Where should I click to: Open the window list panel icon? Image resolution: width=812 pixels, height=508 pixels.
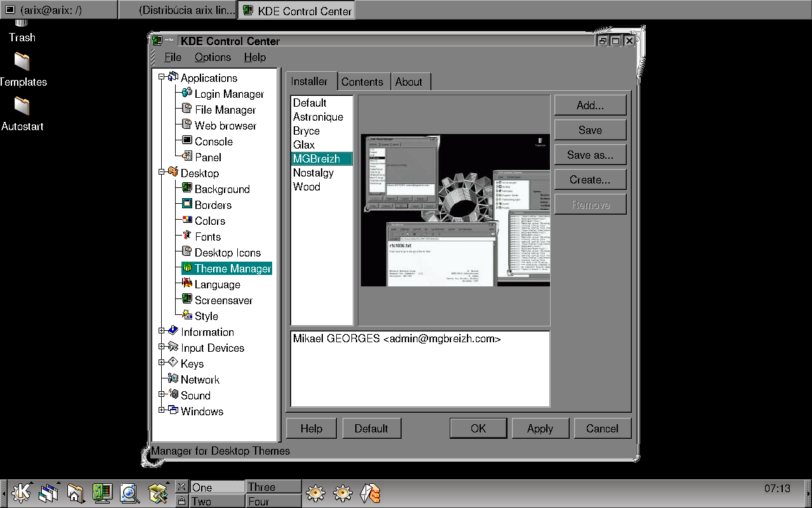[x=48, y=493]
